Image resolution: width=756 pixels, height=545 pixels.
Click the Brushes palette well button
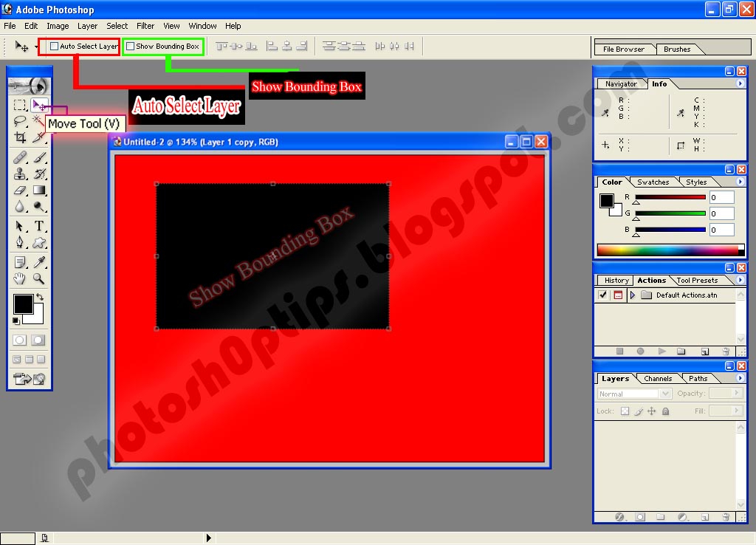pos(676,49)
